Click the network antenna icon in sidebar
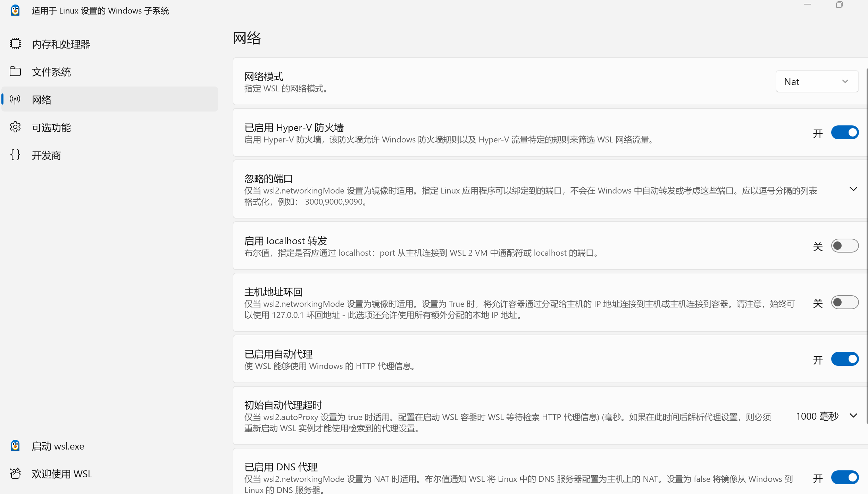This screenshot has height=494, width=868. click(x=15, y=99)
